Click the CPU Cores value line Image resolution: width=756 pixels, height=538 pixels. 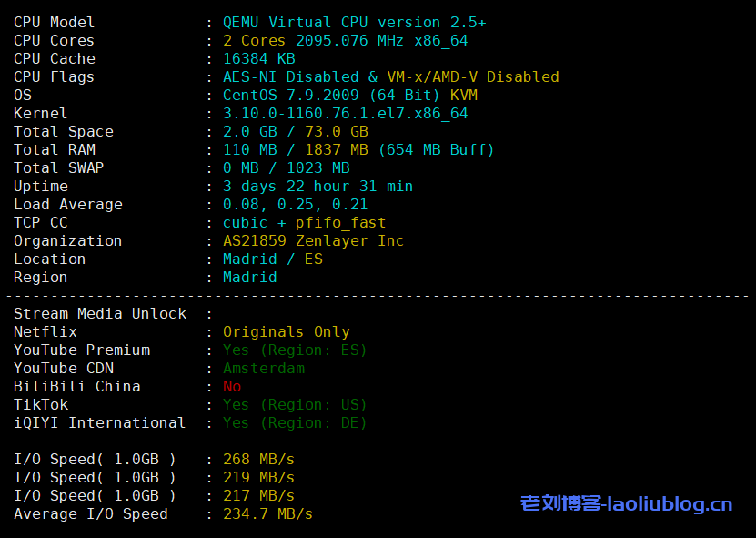point(345,40)
